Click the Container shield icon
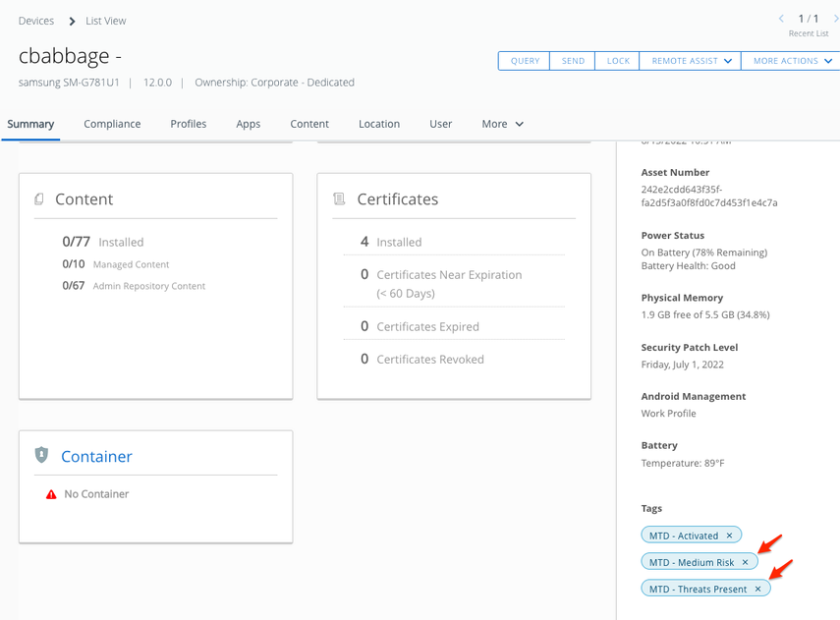Viewport: 840px width, 620px height. pyautogui.click(x=41, y=456)
